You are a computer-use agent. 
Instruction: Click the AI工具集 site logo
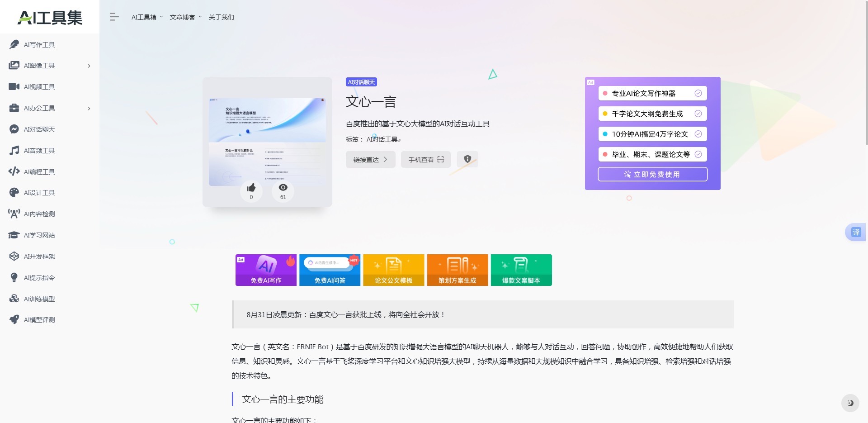(x=50, y=17)
